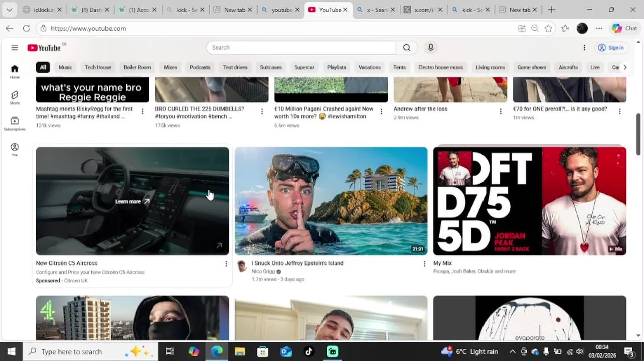
Task: Click the Windows taskbar search box
Action: coord(90,352)
